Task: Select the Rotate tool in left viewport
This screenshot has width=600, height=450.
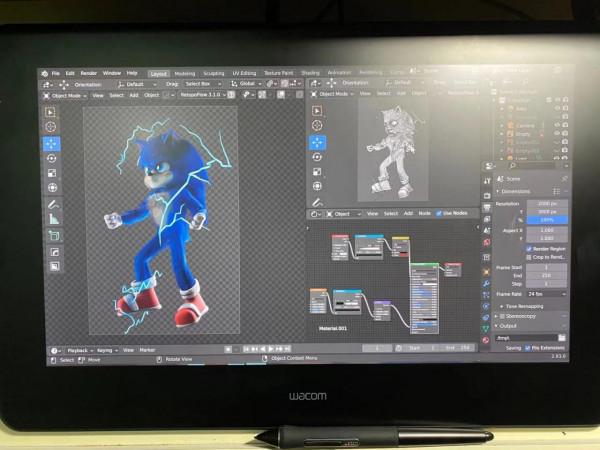Action: coord(51,158)
